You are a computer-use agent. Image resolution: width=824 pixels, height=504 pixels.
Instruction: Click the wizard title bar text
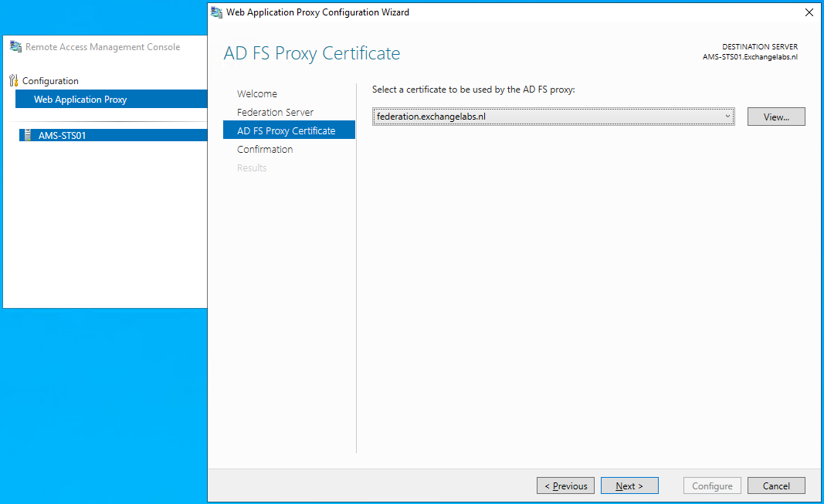coord(317,12)
